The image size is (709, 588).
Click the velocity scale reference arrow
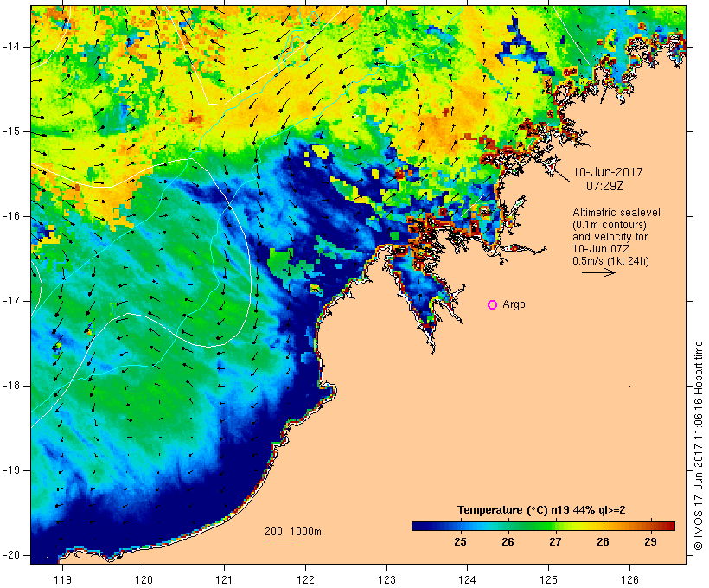coord(598,272)
